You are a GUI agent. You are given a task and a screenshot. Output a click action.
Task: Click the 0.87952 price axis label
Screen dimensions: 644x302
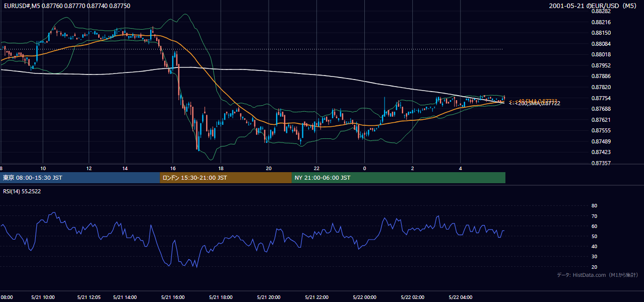pos(602,65)
